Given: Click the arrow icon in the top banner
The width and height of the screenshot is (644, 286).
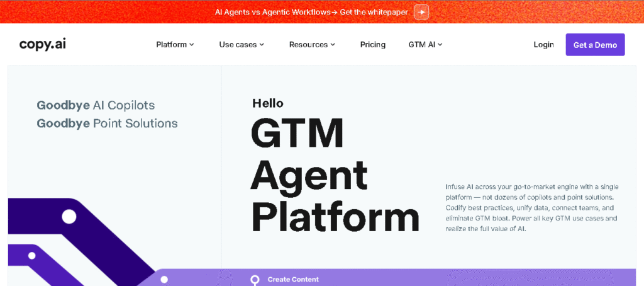Looking at the screenshot, I should point(421,12).
